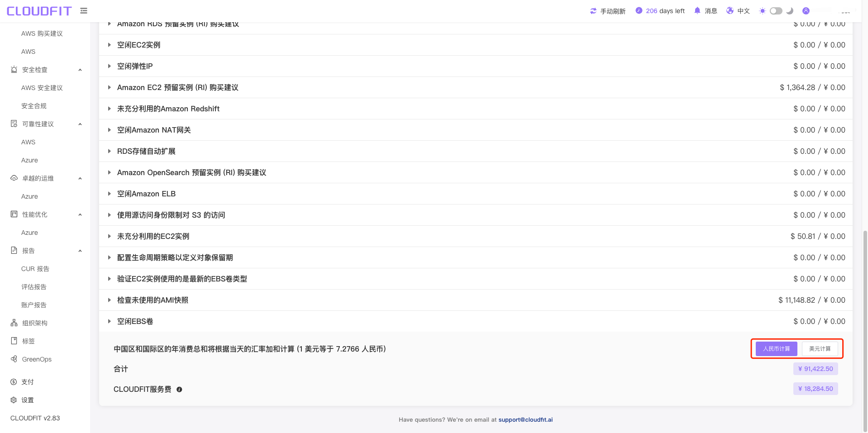Click the 标签 bookmark icon
Image resolution: width=868 pixels, height=433 pixels.
point(14,341)
